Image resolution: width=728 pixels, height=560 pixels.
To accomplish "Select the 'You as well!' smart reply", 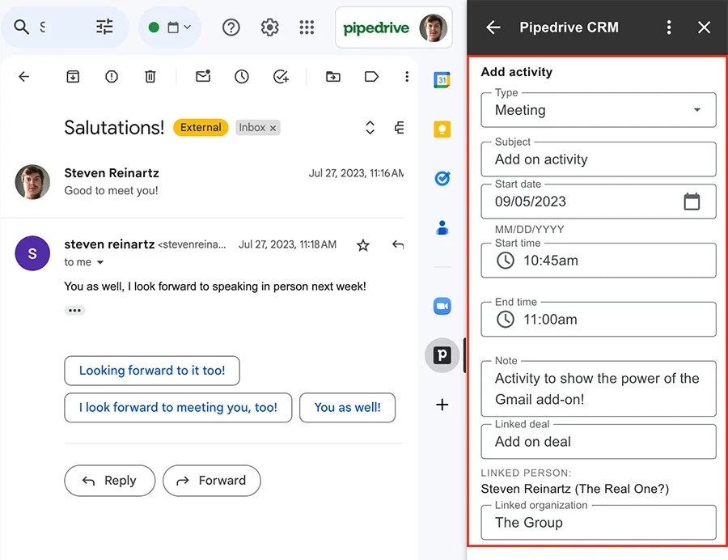I will click(347, 407).
